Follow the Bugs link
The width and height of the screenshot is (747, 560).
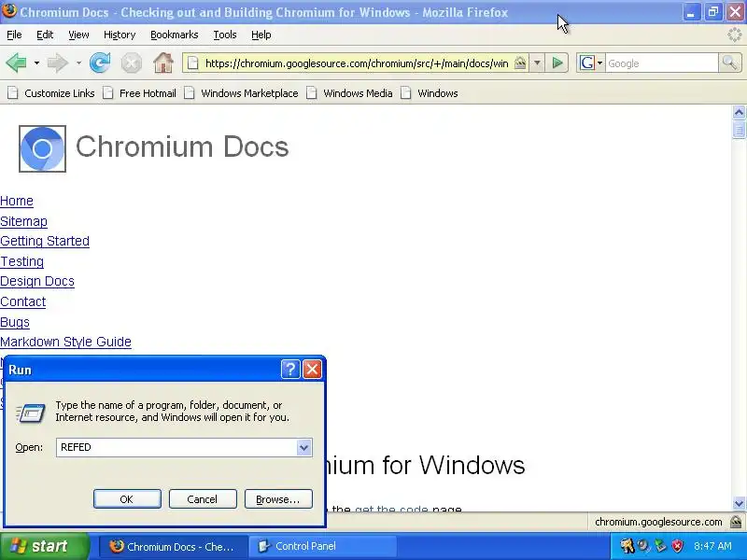pos(15,322)
